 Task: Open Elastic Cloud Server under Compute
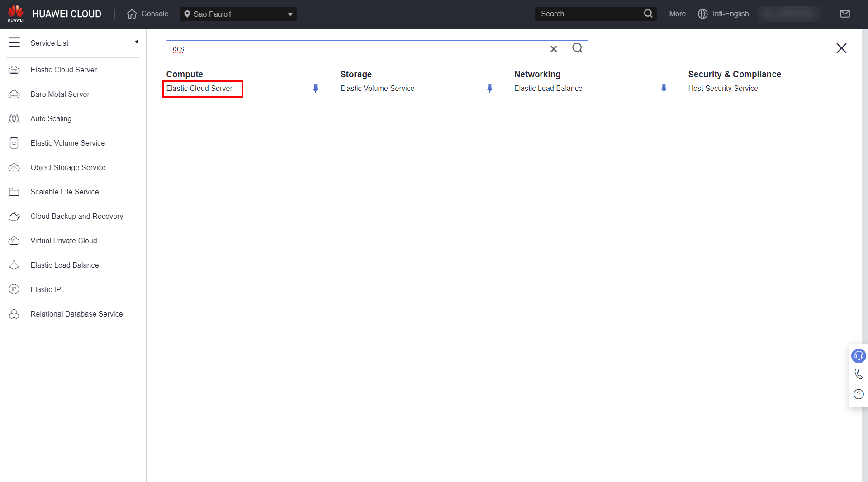(x=199, y=89)
